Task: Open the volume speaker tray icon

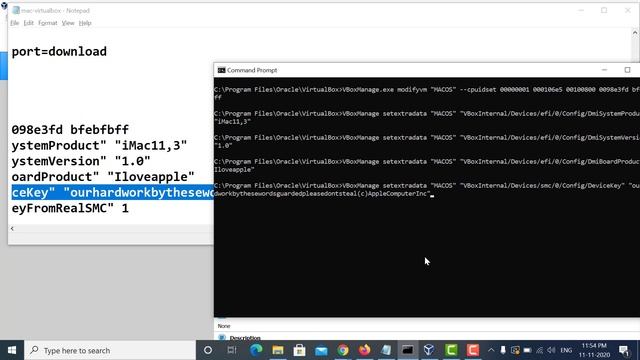Action: point(551,350)
